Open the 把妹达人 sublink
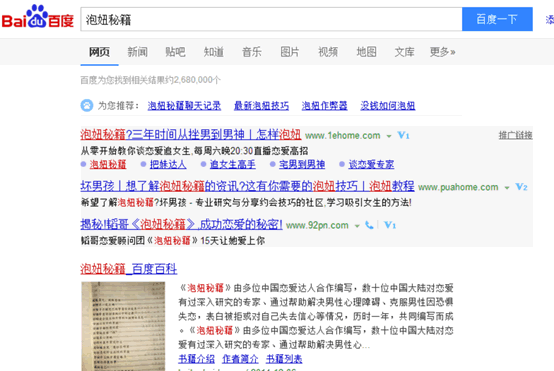 coord(168,164)
